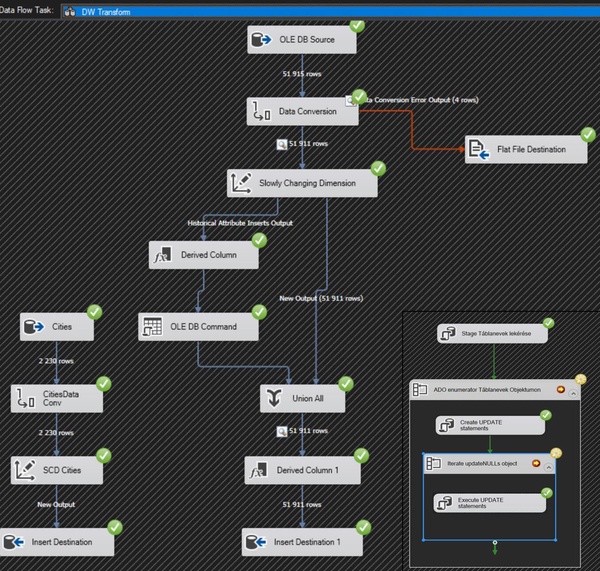Select the Execute UPDATE statements label
Image resolution: width=600 pixels, height=571 pixels.
480,503
